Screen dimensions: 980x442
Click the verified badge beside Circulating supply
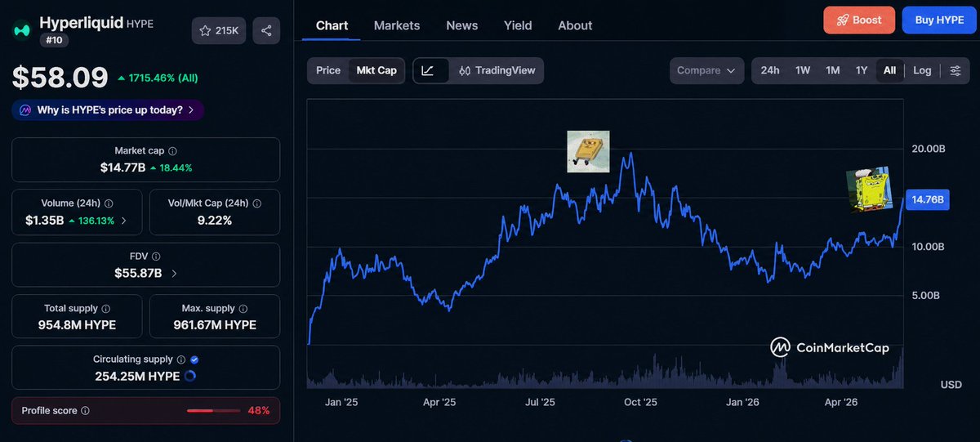pos(194,359)
